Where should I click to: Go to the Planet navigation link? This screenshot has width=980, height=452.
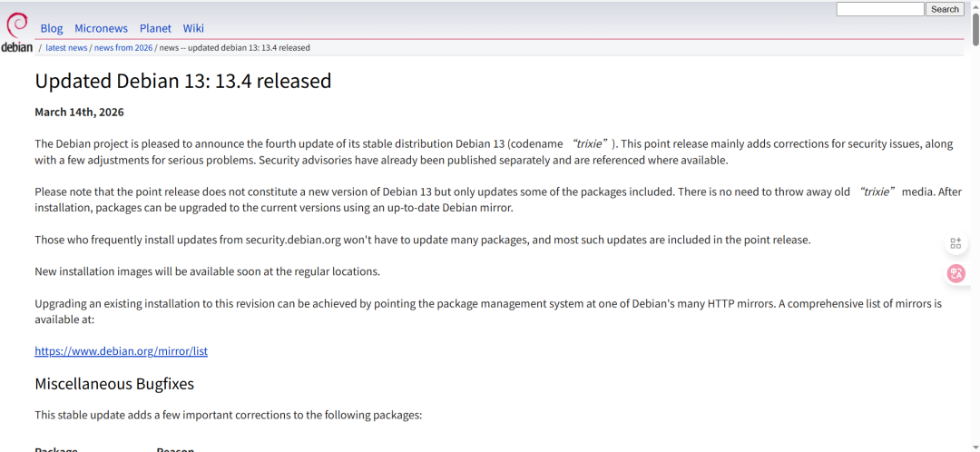[156, 28]
